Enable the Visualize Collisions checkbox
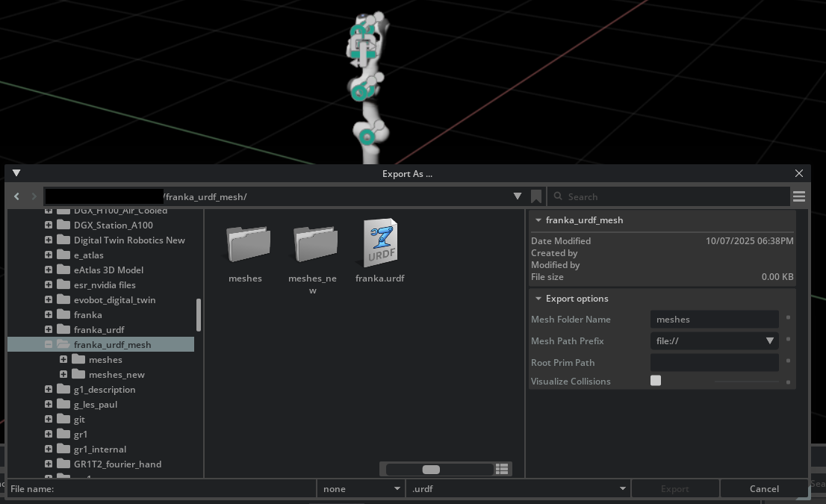826x504 pixels. click(656, 380)
